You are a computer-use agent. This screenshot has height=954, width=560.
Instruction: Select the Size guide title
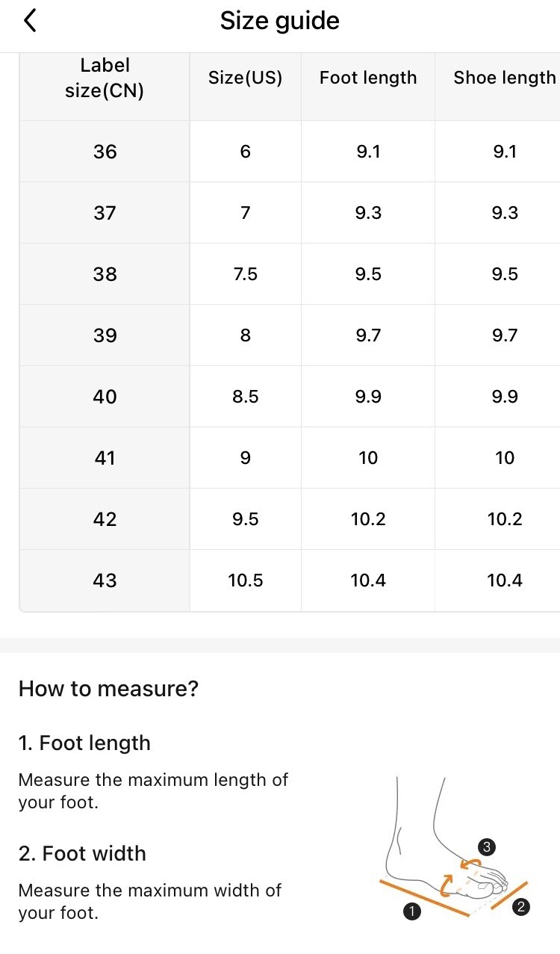(x=280, y=21)
